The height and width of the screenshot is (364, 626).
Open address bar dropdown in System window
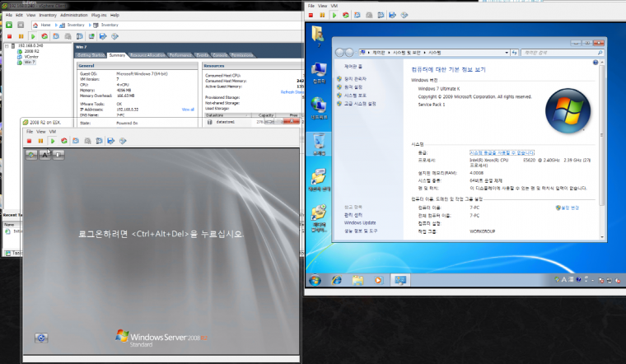507,53
